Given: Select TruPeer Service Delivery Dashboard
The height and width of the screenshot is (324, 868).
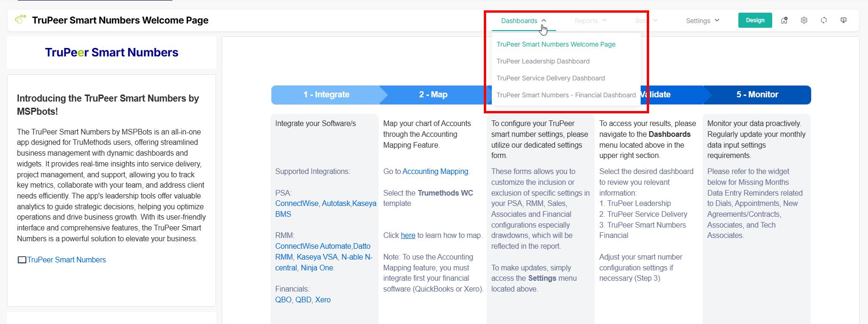Looking at the screenshot, I should 550,78.
